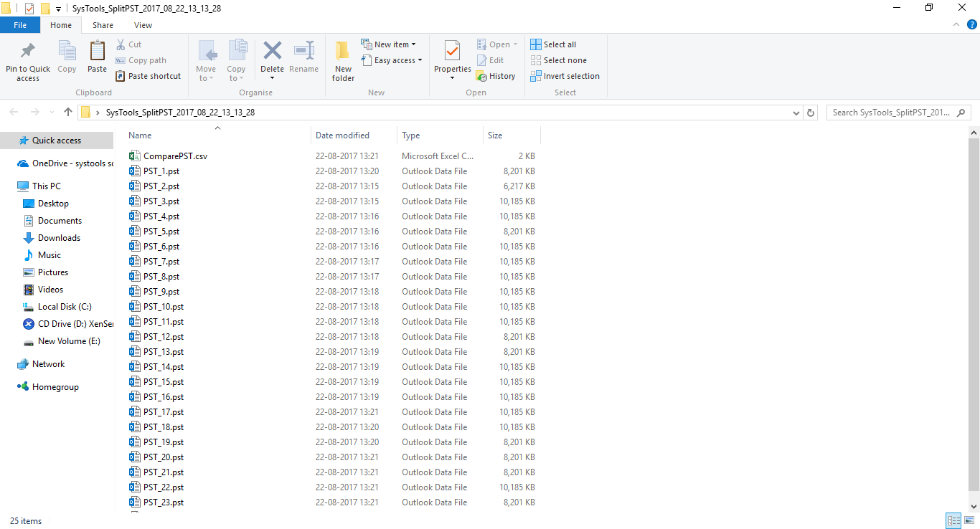Navigate up one folder level
The width and height of the screenshot is (980, 529).
click(67, 112)
